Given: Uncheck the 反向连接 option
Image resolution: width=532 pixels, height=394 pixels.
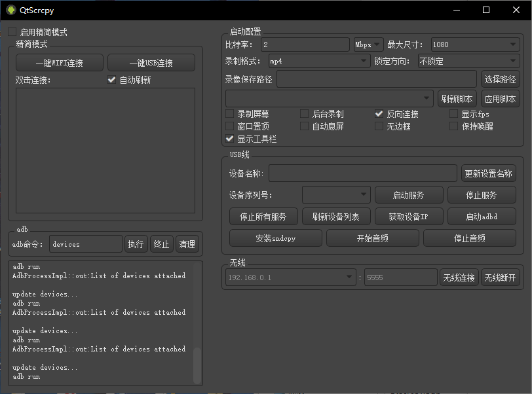Looking at the screenshot, I should click(x=379, y=113).
